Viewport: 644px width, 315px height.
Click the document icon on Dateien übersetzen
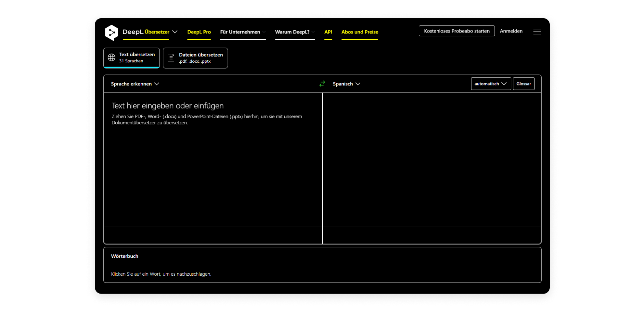click(x=171, y=58)
